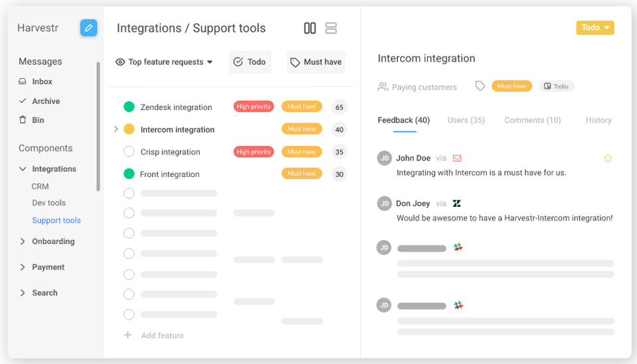
Task: Switch to the Users (35) tab
Action: coord(466,120)
